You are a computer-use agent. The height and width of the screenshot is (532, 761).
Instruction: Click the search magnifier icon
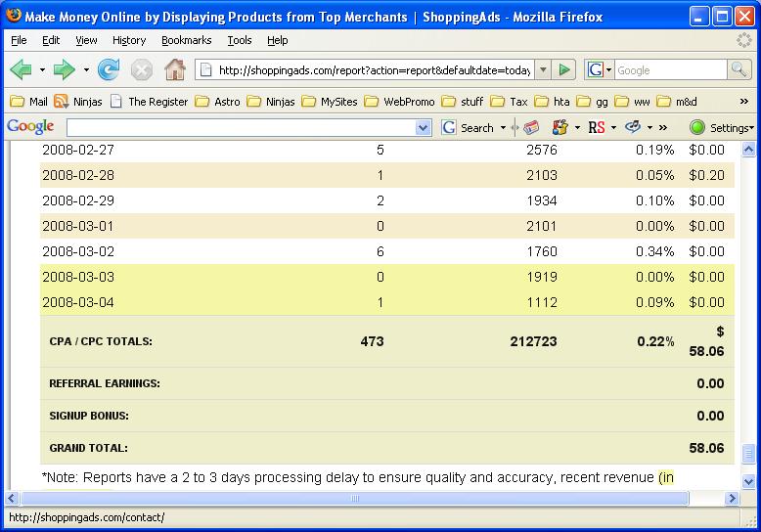(739, 69)
